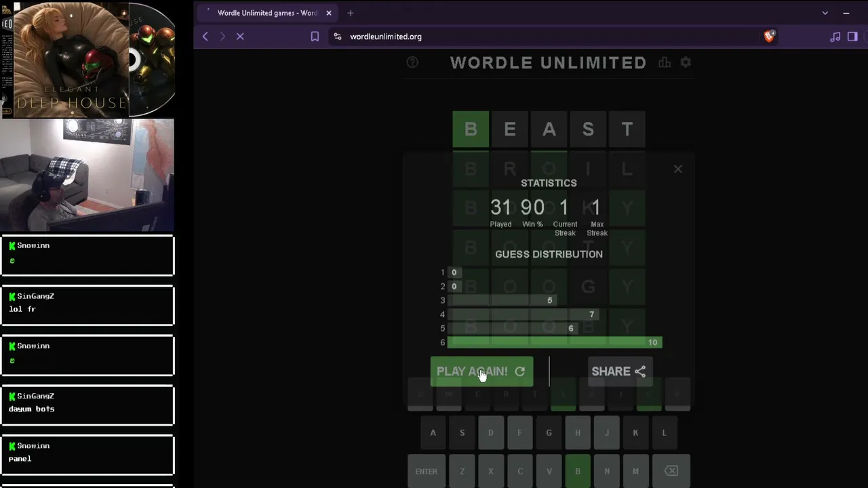This screenshot has width=868, height=488.
Task: Tap the ENTER key on Wordle keyboard
Action: [427, 471]
